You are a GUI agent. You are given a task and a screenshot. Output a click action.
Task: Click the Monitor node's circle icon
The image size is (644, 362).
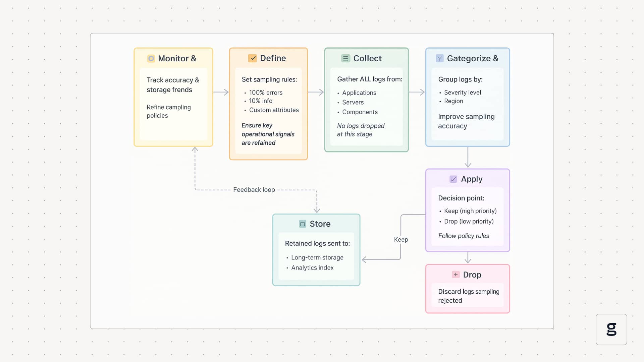(151, 59)
